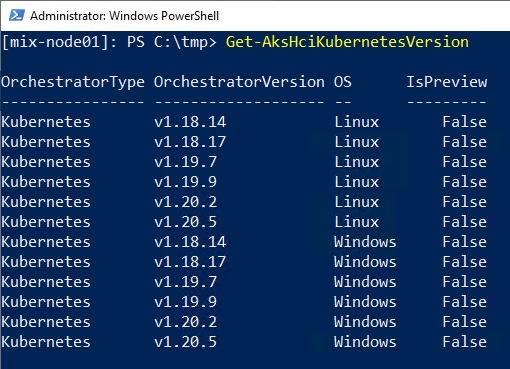
Task: Click the IsPreview column header
Action: click(447, 82)
